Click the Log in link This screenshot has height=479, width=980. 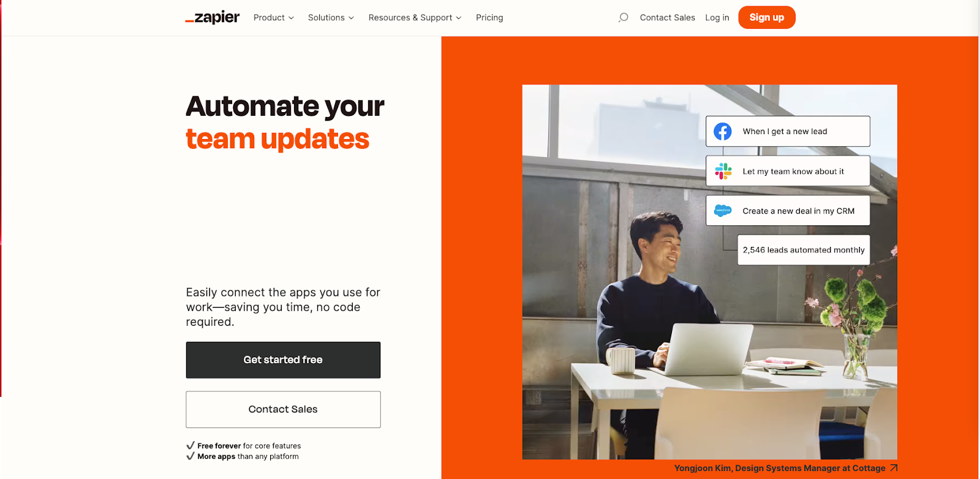[717, 18]
